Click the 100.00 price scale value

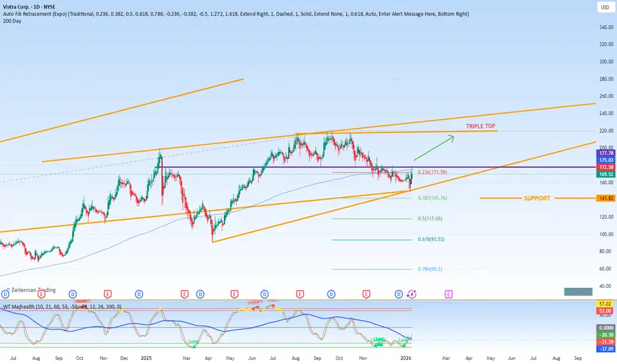point(606,234)
